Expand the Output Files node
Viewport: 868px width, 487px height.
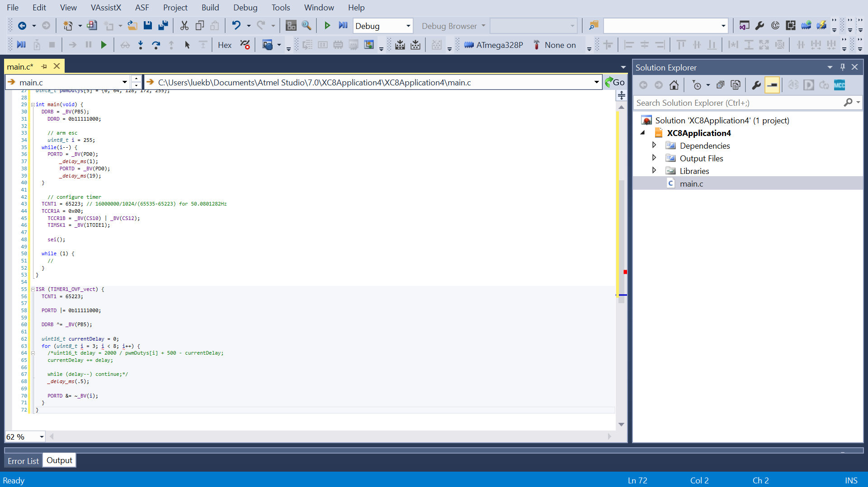(654, 158)
